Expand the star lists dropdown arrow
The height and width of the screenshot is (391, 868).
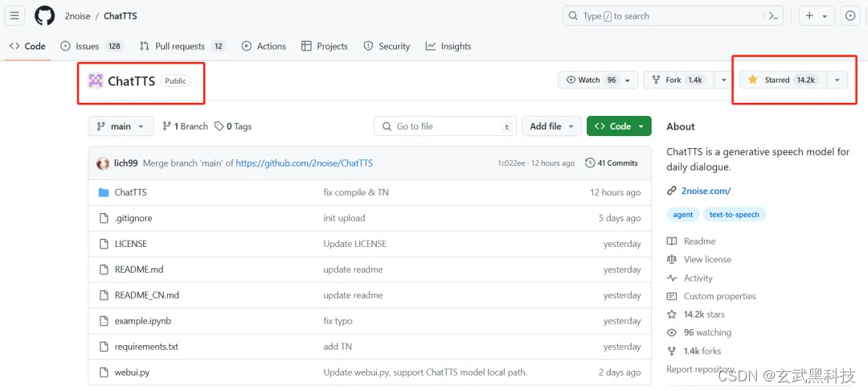click(837, 80)
